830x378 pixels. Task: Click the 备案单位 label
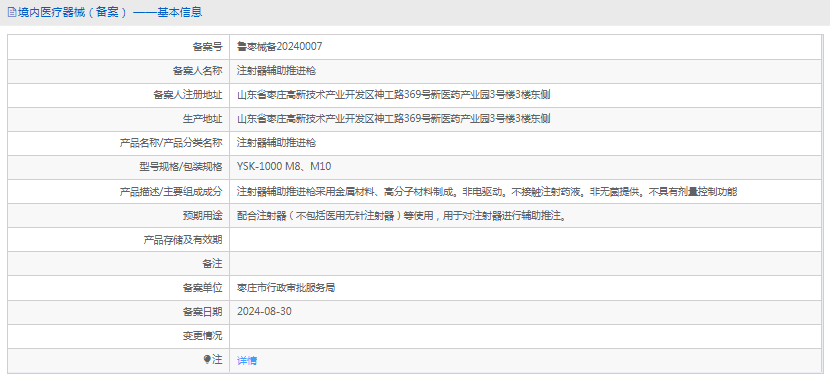pos(203,287)
